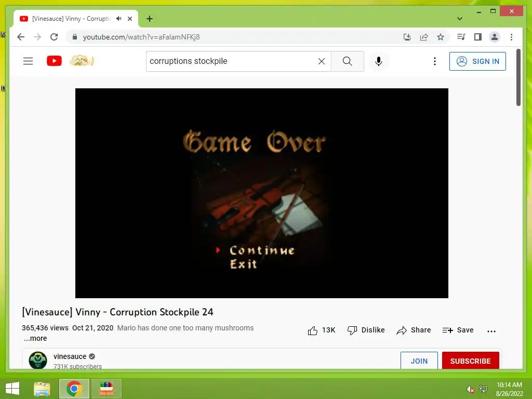
Task: Share this page from the address bar
Action: coord(424,37)
